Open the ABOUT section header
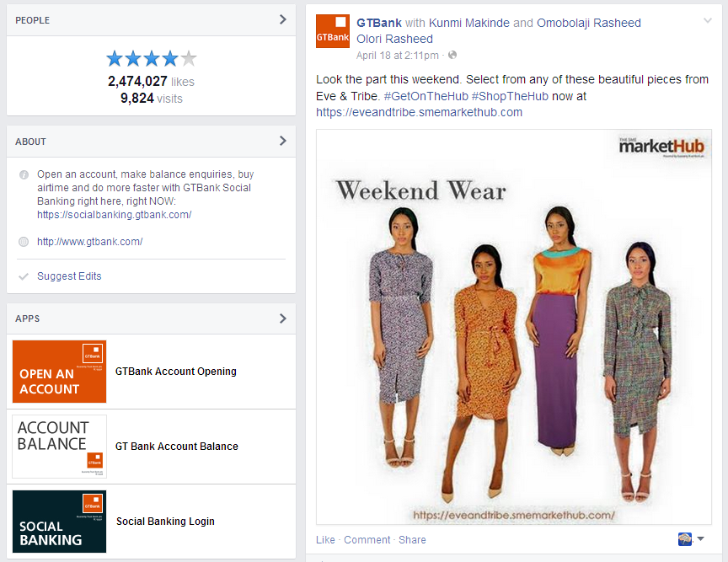 [152, 142]
